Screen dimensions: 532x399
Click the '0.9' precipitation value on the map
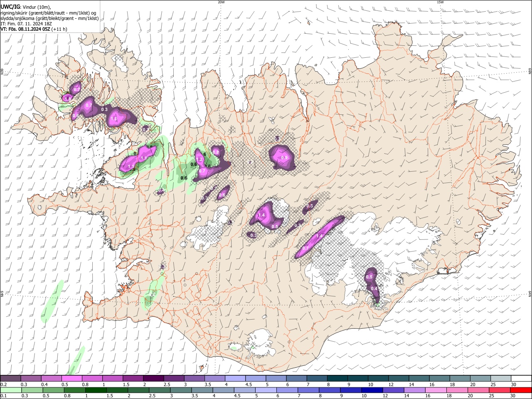[x=284, y=158]
